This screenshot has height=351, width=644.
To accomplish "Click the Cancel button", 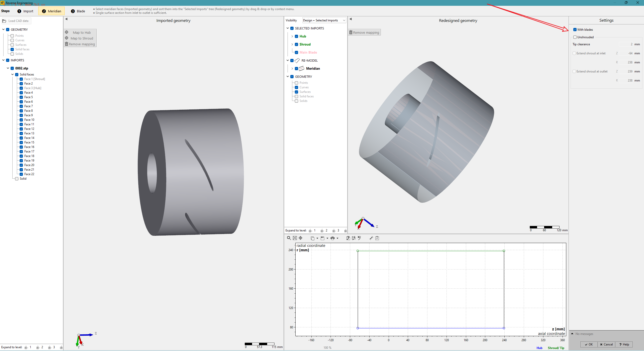I will (x=606, y=344).
